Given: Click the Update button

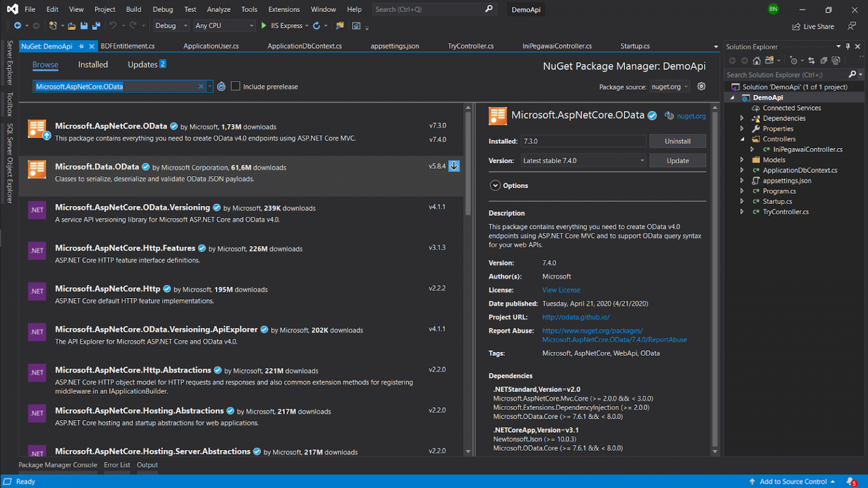Looking at the screenshot, I should (678, 160).
